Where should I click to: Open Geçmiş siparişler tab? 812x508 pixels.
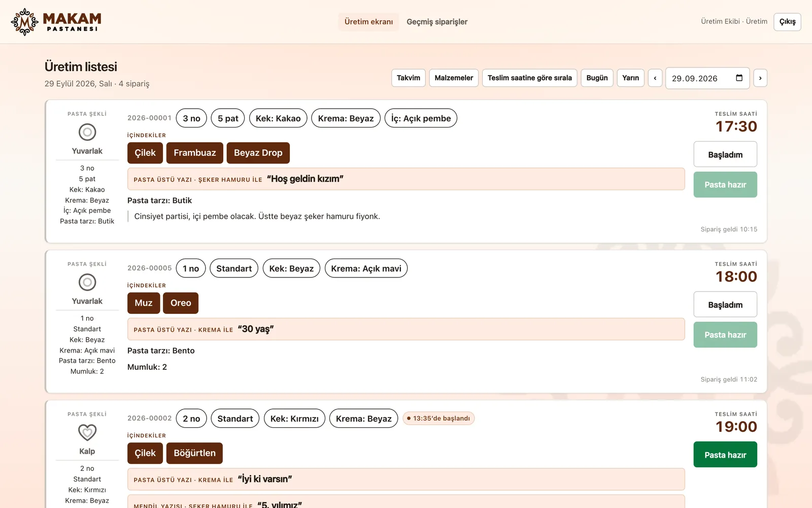point(437,22)
